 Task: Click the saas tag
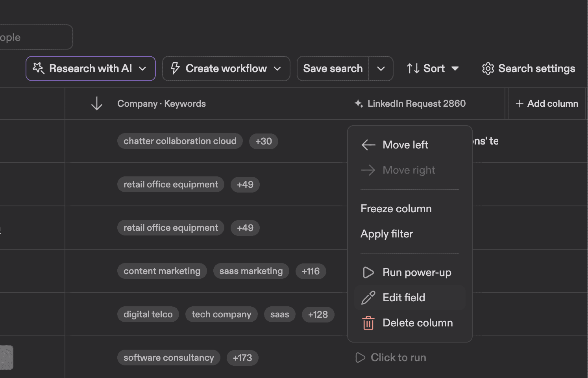pyautogui.click(x=280, y=315)
